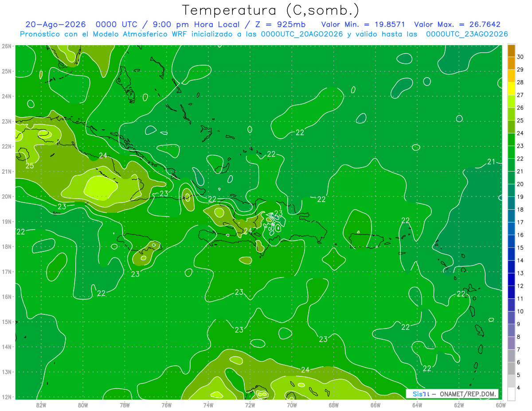This screenshot has width=532, height=411.
Task: Click the 74W longitude axis label
Action: click(x=208, y=405)
